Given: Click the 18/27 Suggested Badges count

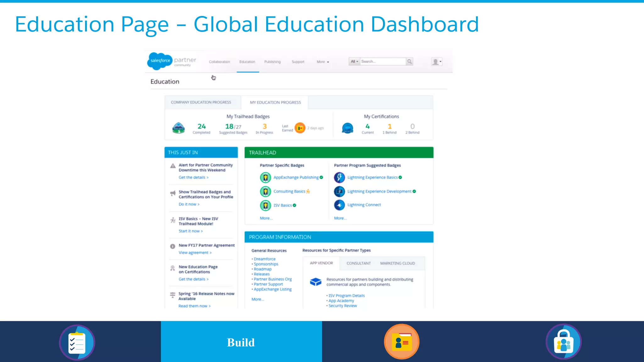Looking at the screenshot, I should click(x=233, y=129).
